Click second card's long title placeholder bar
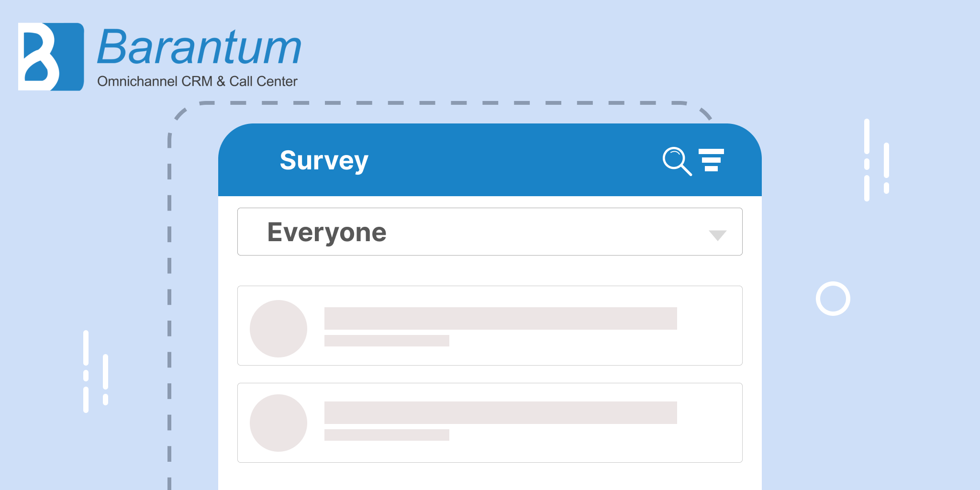This screenshot has height=490, width=980. coord(501,412)
